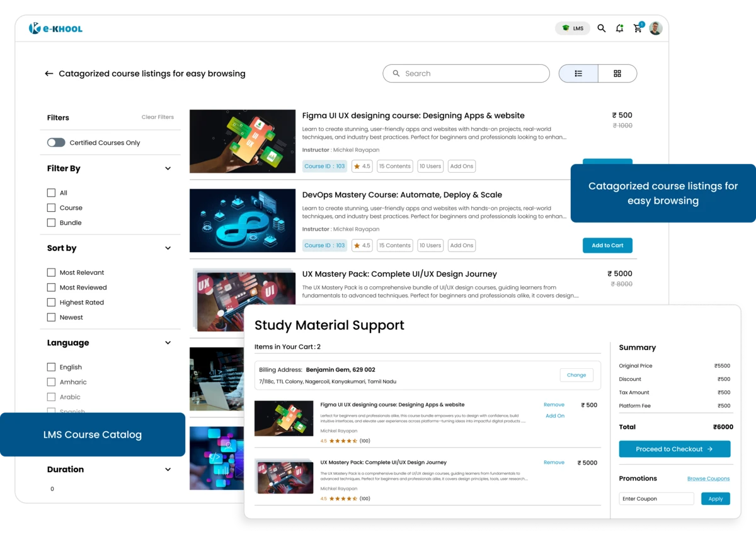Enable the Certified Courses Only switch
756x534 pixels.
point(56,142)
